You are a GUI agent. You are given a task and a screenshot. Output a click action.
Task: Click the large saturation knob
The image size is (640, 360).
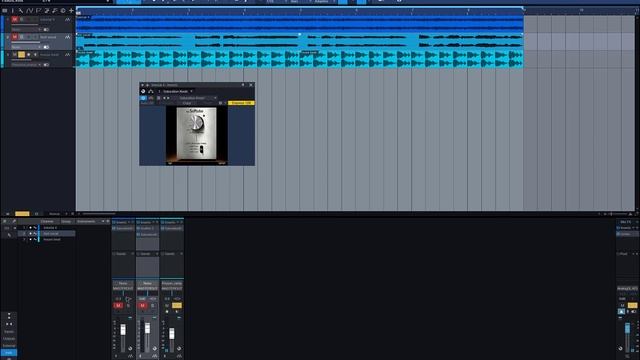point(197,122)
